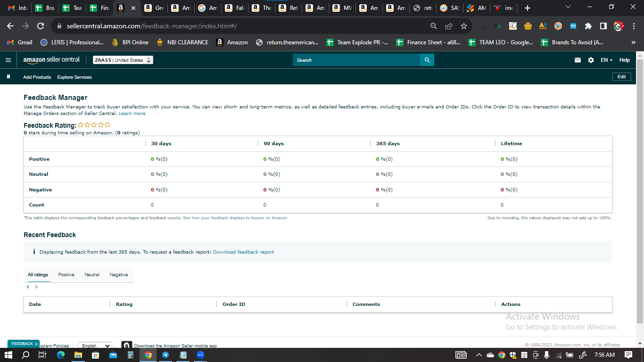Select the Positive feedback tab
The width and height of the screenshot is (644, 362).
coord(66,275)
